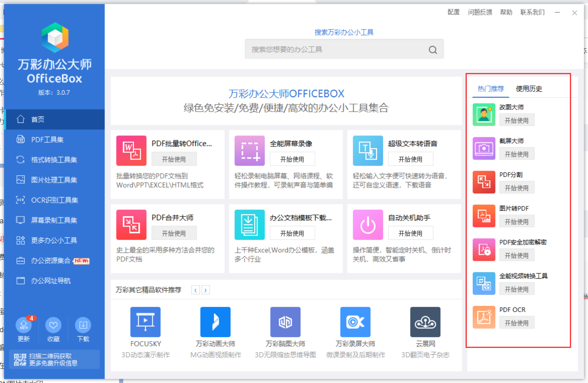Screen dimensions: 588x383
Task: Open the 自动关机助手 power icon
Action: coord(368,225)
